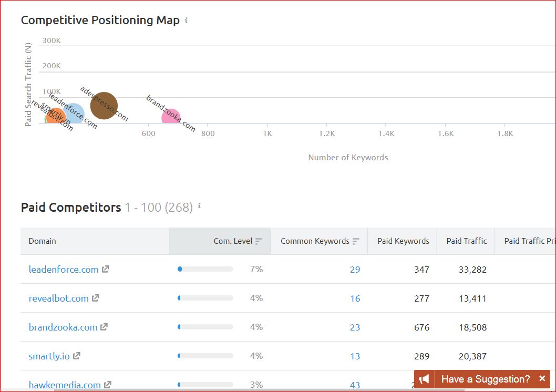Open brandzooka.com external link icon
Screen dimensions: 556x392
tap(104, 327)
